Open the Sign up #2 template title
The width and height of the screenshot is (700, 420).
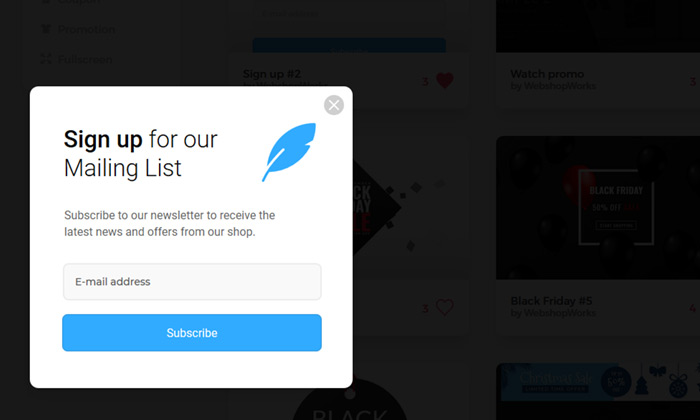(x=272, y=74)
